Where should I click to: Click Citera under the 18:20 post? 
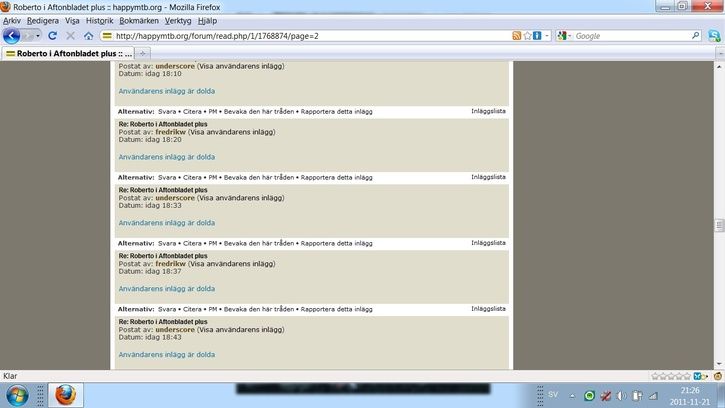[x=192, y=177]
